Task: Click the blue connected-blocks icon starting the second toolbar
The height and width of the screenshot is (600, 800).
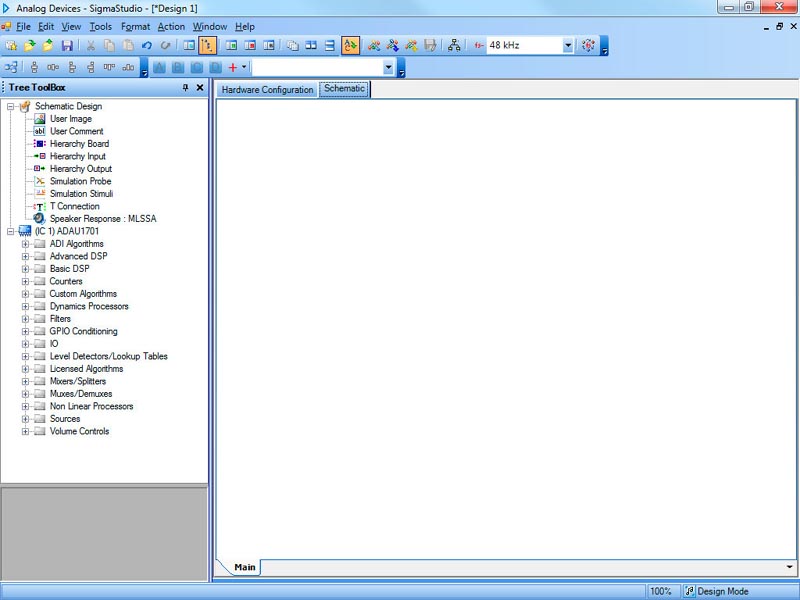Action: [x=11, y=67]
